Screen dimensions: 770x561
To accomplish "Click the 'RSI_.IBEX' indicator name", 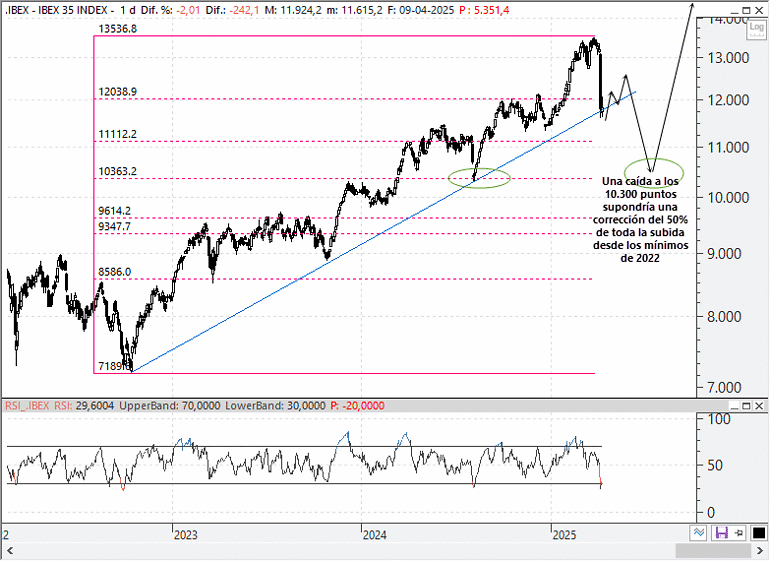I will [27, 406].
